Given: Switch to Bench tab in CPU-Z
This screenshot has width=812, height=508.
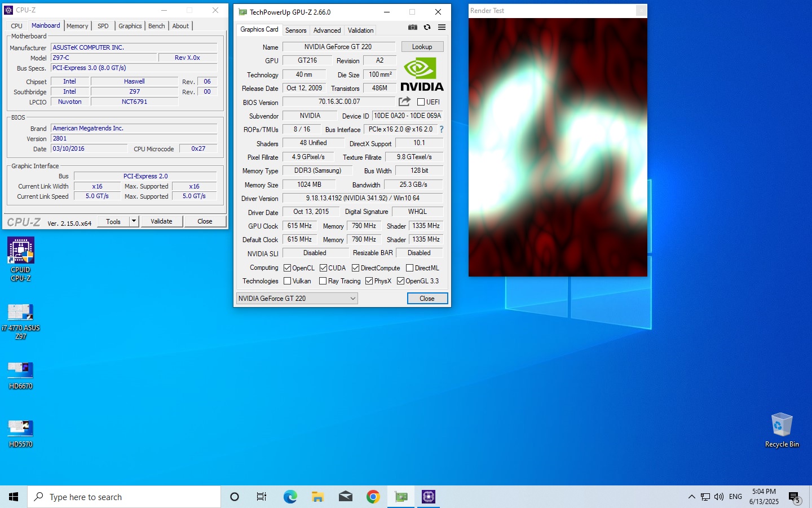Looking at the screenshot, I should (157, 26).
